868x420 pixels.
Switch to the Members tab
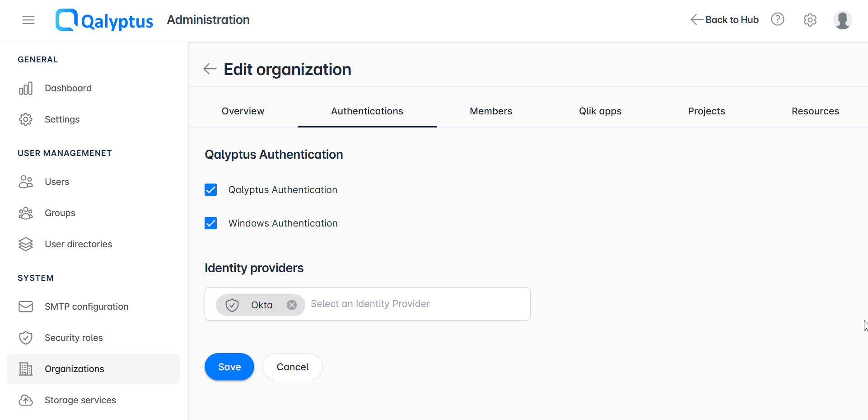click(x=491, y=111)
